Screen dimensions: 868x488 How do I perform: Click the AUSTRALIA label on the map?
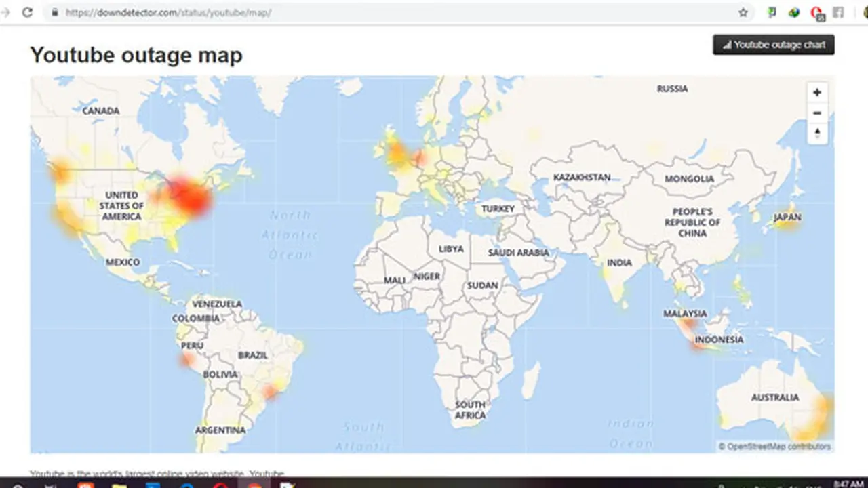point(775,397)
